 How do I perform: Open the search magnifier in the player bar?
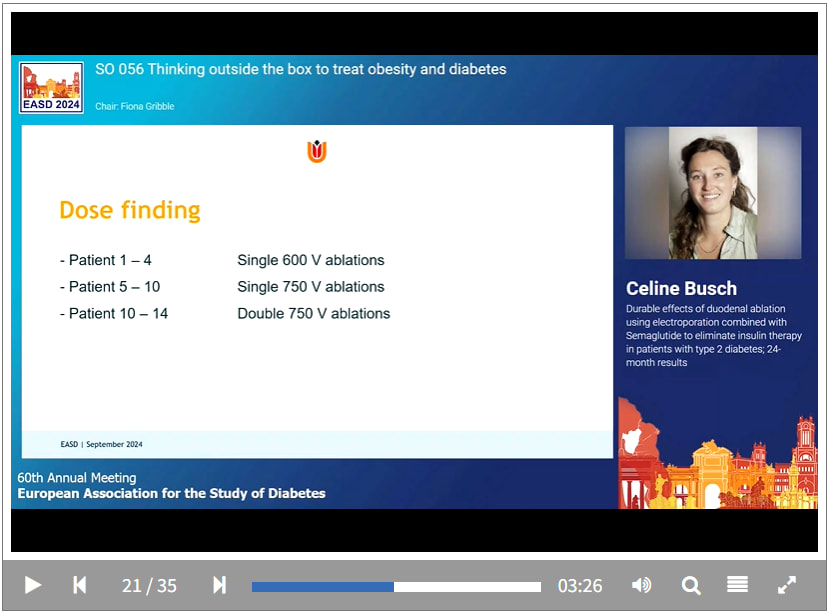691,585
